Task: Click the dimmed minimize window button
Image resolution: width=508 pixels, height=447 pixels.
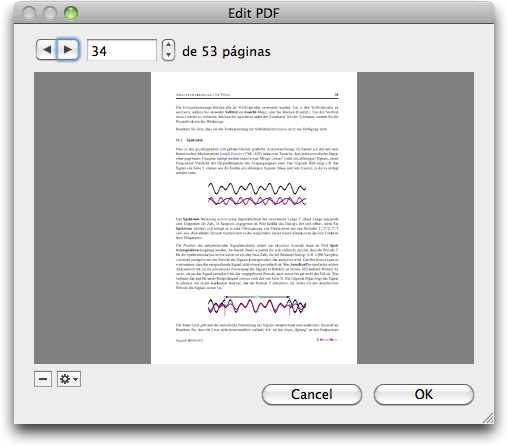Action: (x=50, y=13)
